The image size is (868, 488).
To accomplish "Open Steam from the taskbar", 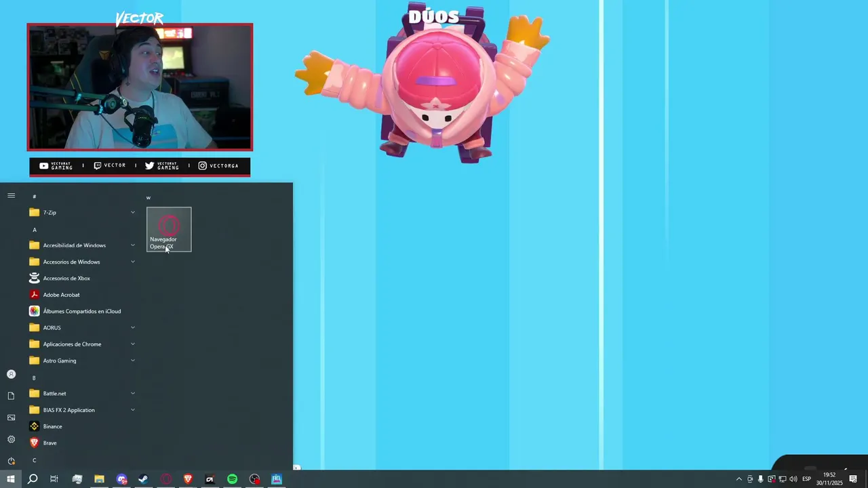I will 143,479.
